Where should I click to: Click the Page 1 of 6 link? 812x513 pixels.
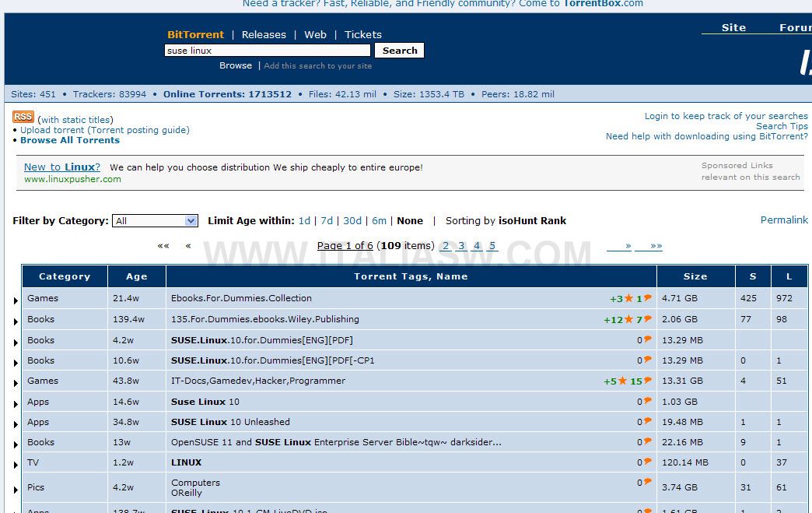[345, 246]
